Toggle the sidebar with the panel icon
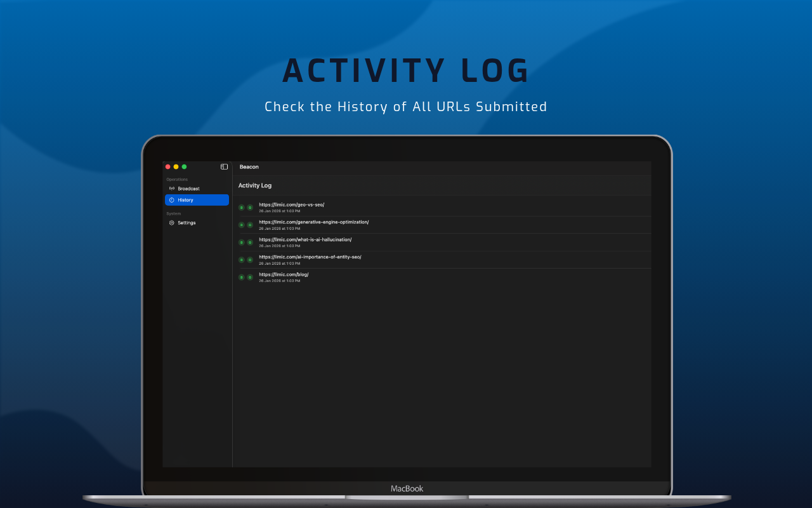The height and width of the screenshot is (508, 812). pos(223,166)
